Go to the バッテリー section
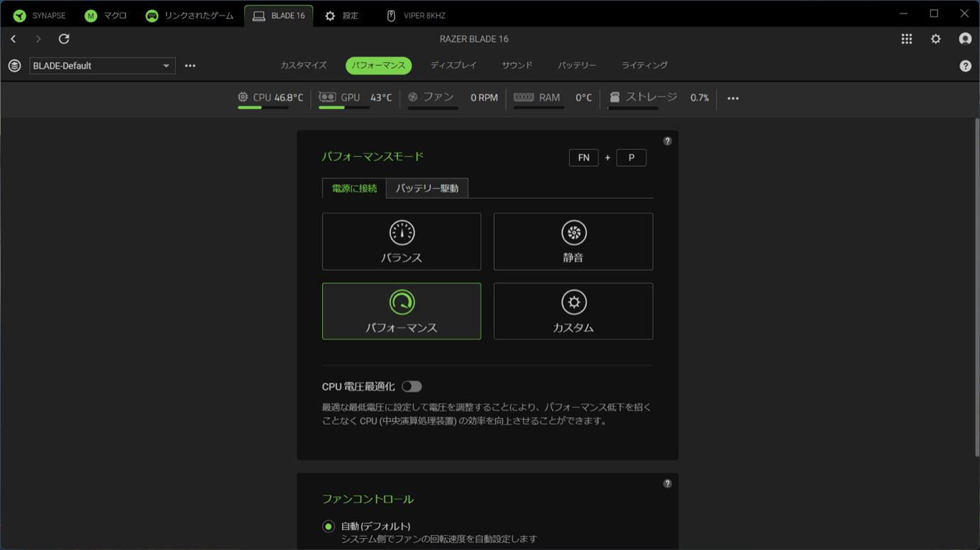The height and width of the screenshot is (550, 980). 577,65
